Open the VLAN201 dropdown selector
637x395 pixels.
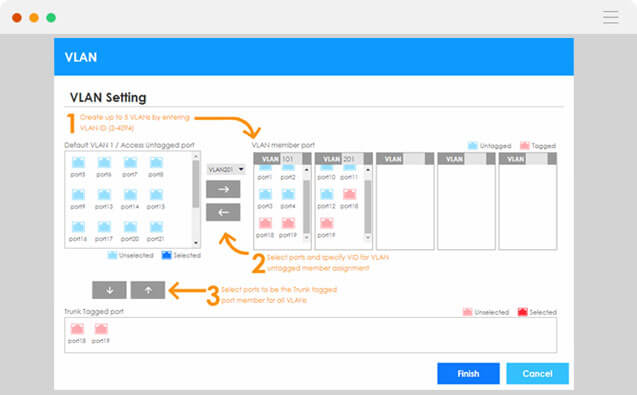pos(226,169)
